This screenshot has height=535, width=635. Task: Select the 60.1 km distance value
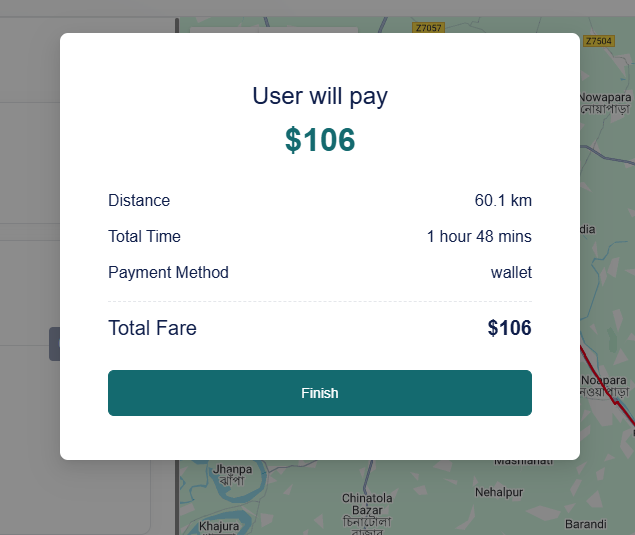503,200
